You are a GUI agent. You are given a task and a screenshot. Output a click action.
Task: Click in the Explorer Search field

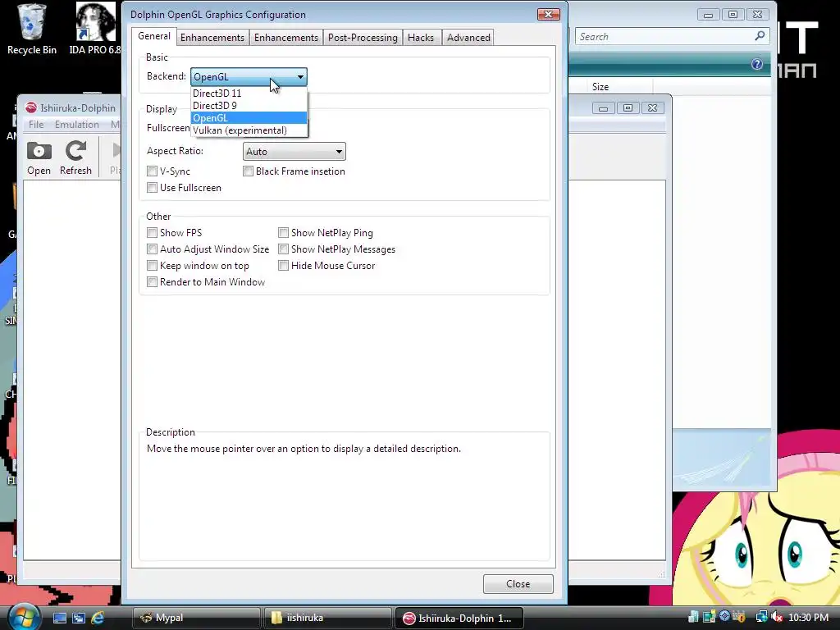(664, 36)
